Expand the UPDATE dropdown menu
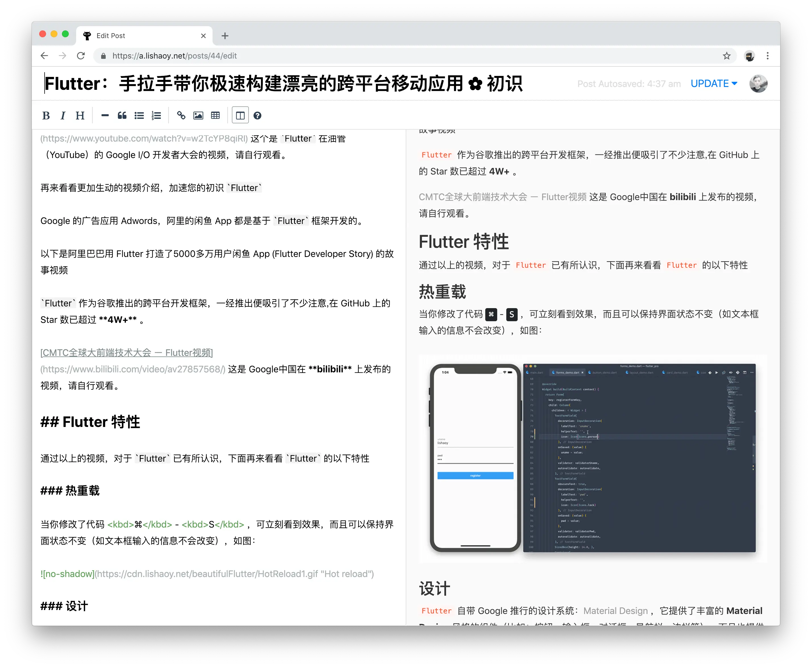This screenshot has width=812, height=668. pyautogui.click(x=734, y=84)
